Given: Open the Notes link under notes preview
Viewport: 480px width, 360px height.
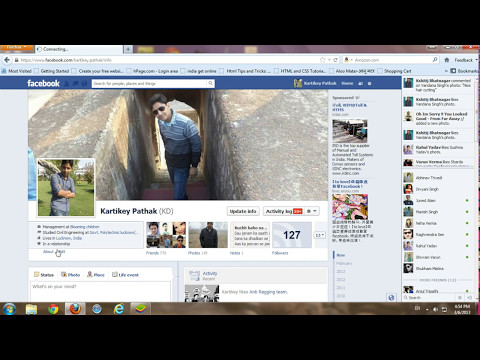Looking at the screenshot, I should 236,253.
